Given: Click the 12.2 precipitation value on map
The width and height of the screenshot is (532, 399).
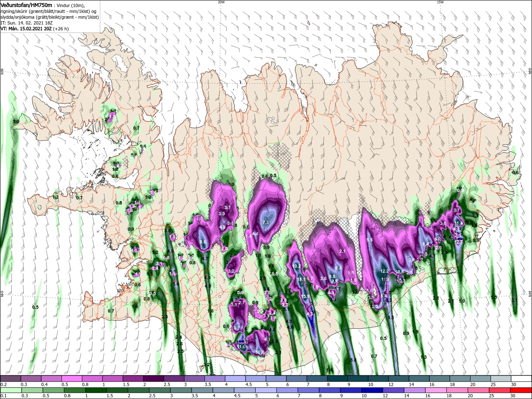Looking at the screenshot, I should point(385,271).
